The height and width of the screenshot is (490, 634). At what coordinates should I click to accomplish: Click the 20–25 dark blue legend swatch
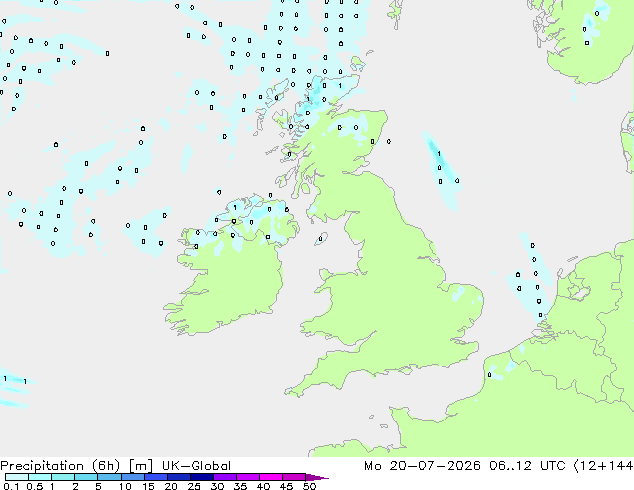[x=179, y=477]
